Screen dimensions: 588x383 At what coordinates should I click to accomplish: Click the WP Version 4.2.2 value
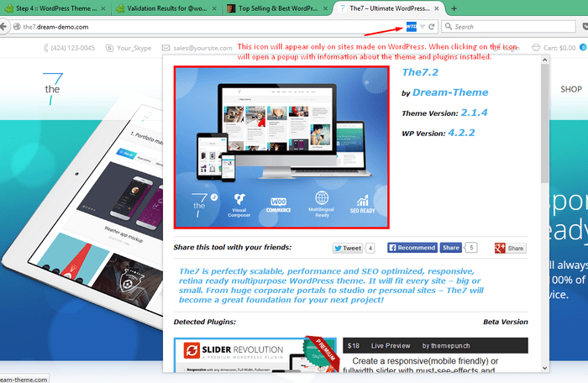461,133
